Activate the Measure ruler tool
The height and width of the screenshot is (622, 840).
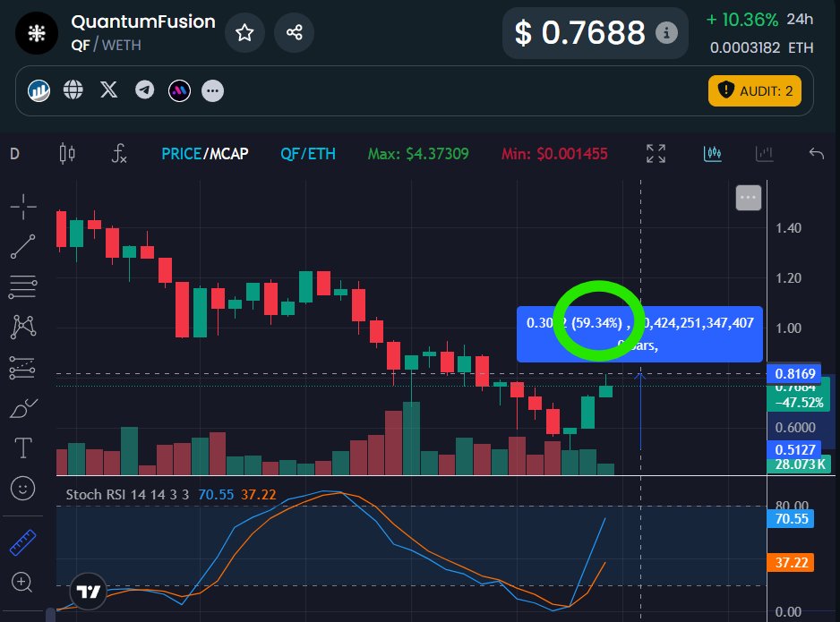pyautogui.click(x=23, y=541)
